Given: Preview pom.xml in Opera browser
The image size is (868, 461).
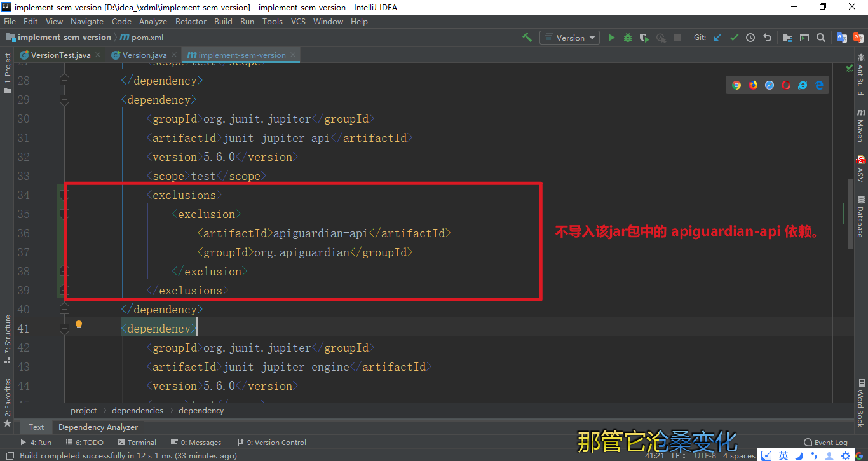Looking at the screenshot, I should click(786, 85).
